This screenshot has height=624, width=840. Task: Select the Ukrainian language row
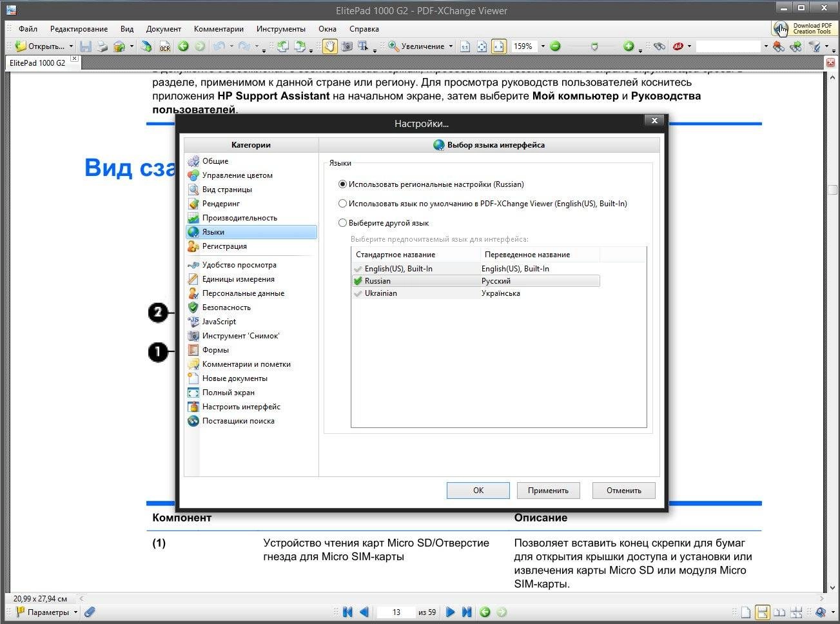pyautogui.click(x=476, y=293)
